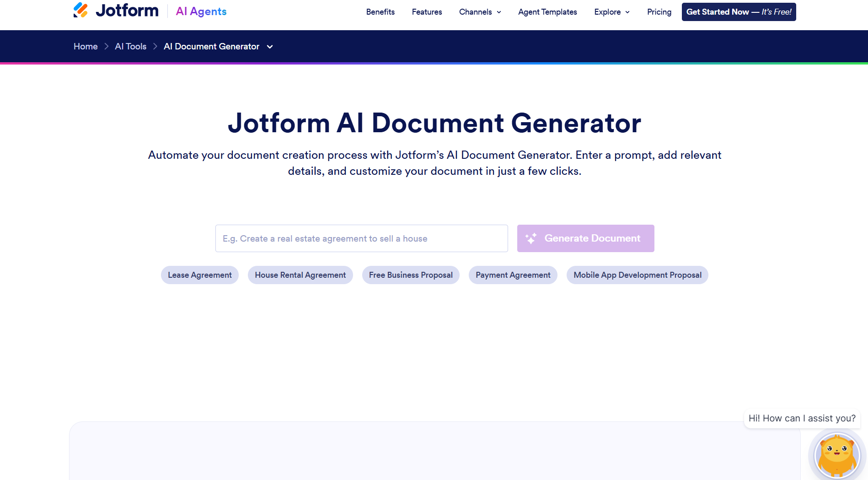Screen dimensions: 868x480
Task: Select the Lease Agreement suggestion chip
Action: (x=200, y=275)
